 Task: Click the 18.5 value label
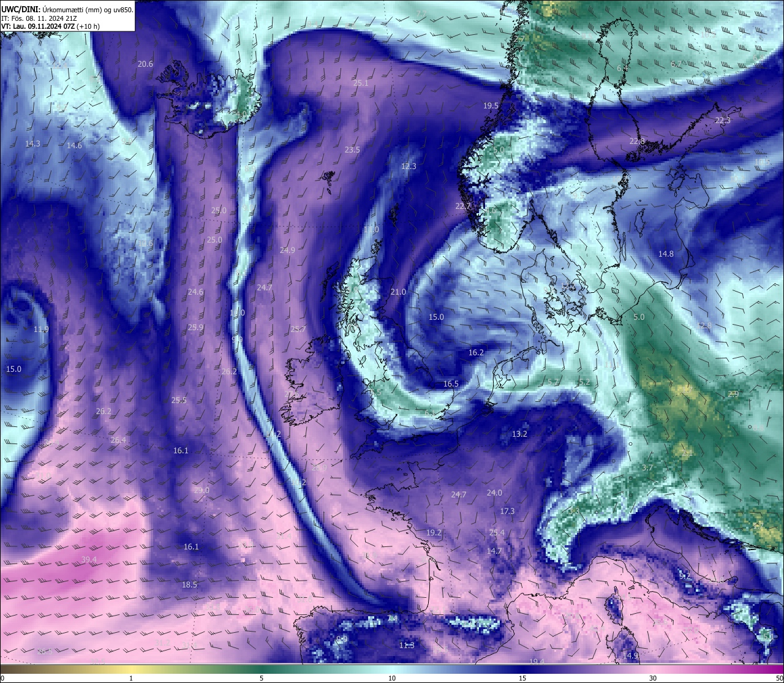(x=189, y=584)
